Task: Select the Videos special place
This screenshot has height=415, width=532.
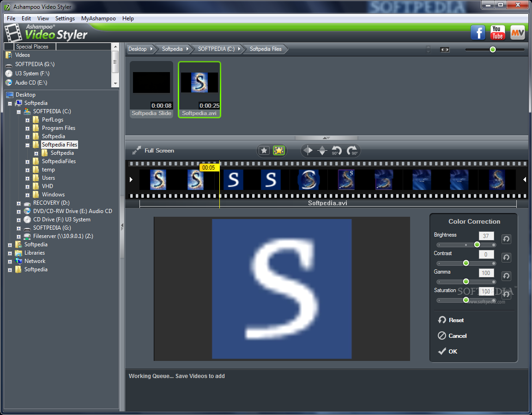Action: point(22,55)
